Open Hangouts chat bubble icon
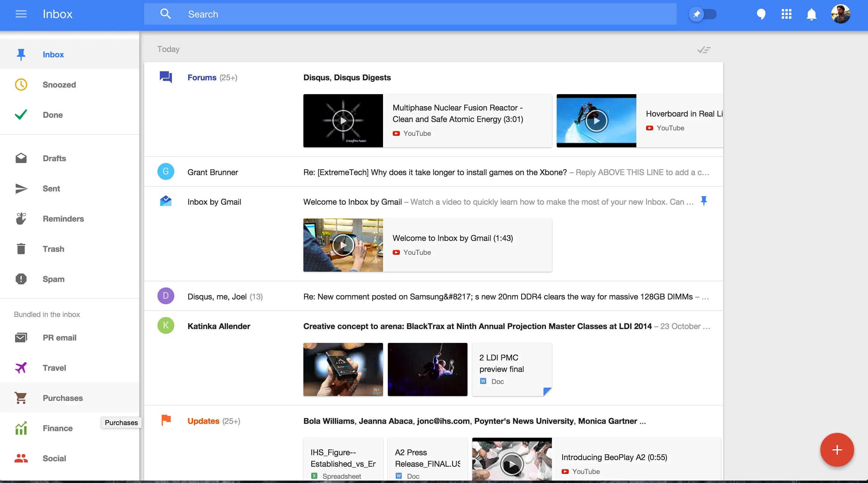Viewport: 868px width, 483px height. [x=761, y=14]
